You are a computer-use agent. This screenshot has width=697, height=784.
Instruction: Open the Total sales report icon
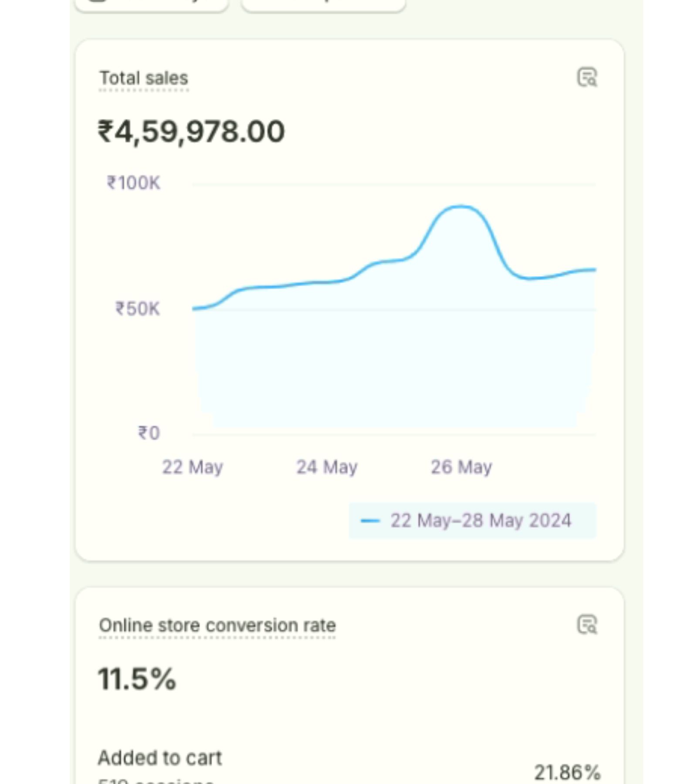pyautogui.click(x=587, y=78)
